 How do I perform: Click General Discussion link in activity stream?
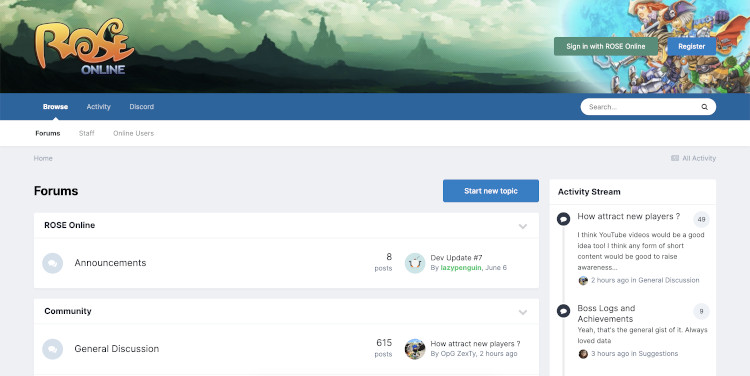coord(669,280)
